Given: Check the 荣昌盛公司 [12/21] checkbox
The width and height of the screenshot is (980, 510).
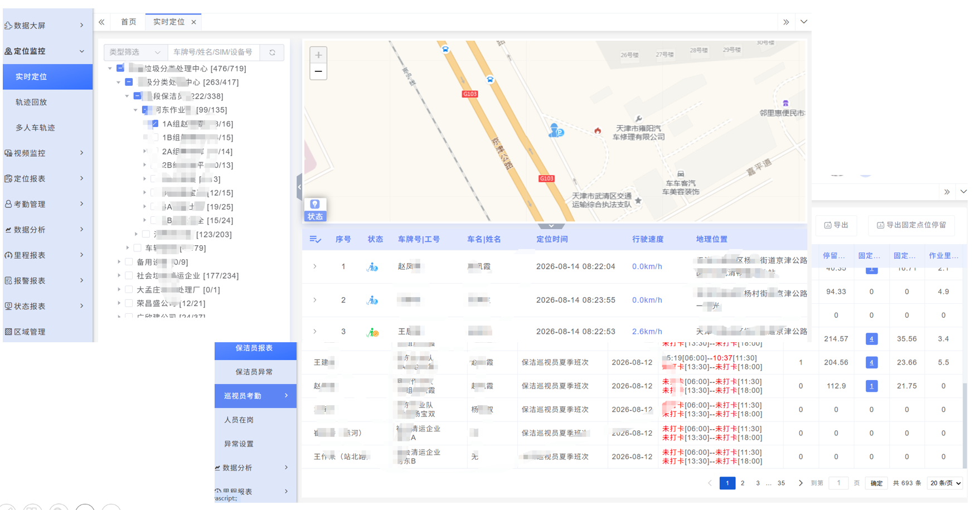Looking at the screenshot, I should point(129,304).
